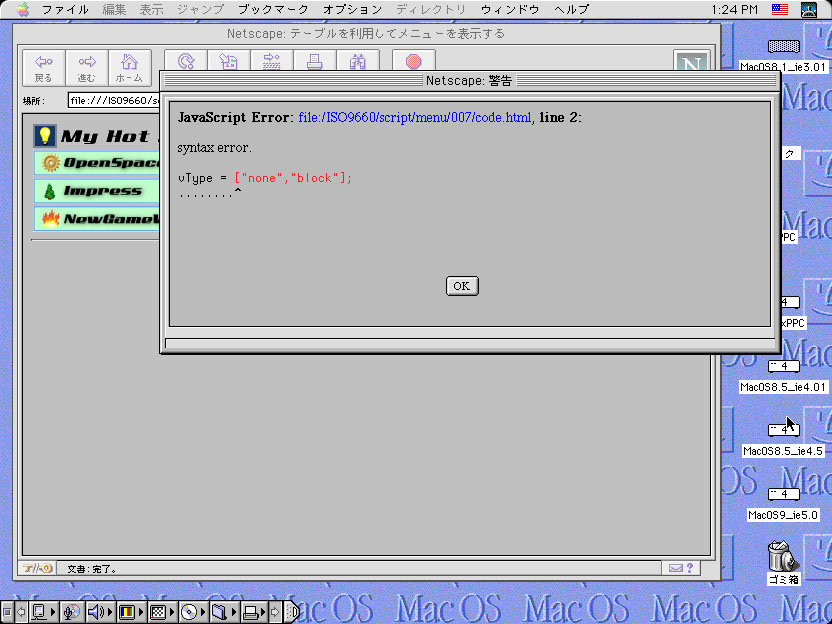Click the My Hot lightbulb icon
This screenshot has height=624, width=832.
(45, 136)
